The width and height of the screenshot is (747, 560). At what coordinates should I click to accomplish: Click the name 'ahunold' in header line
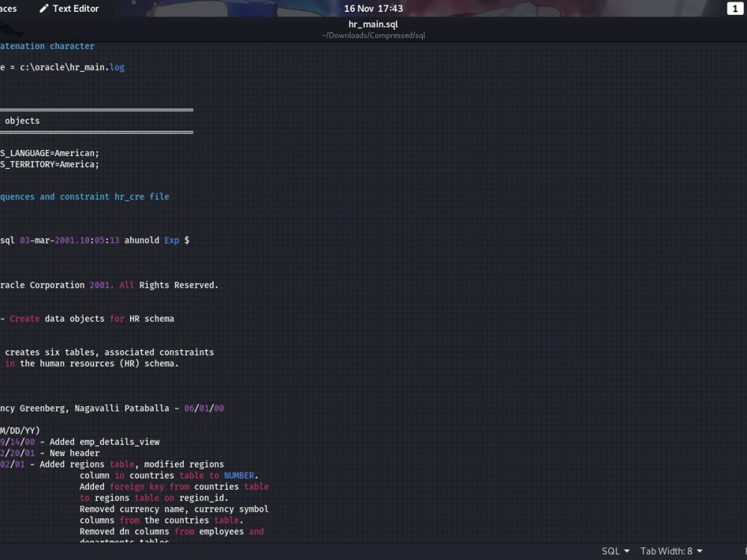[141, 240]
